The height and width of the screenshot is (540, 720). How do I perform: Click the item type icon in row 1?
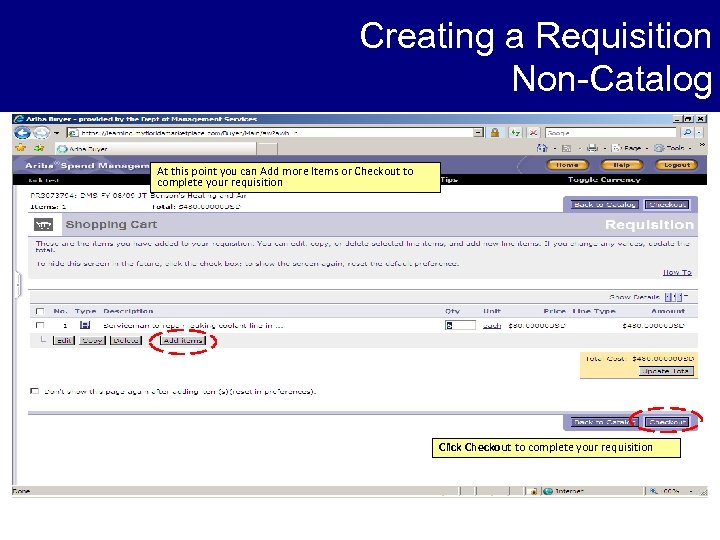(84, 325)
